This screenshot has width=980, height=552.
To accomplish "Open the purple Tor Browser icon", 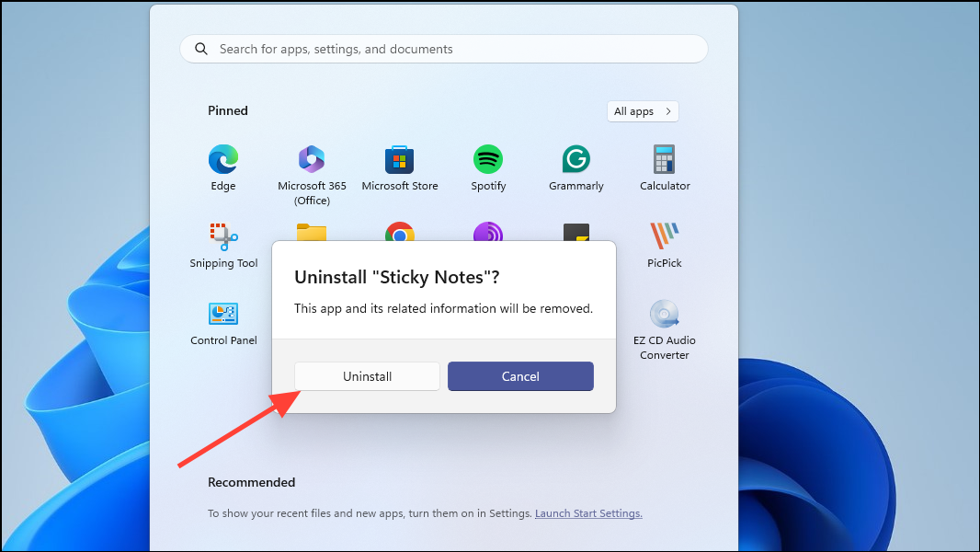I will [x=488, y=231].
